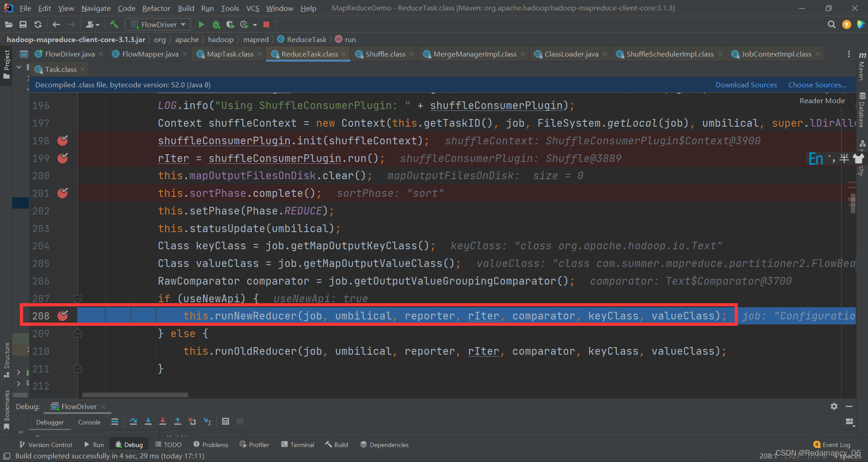Open the Navigate menu
This screenshot has width=868, height=462.
(96, 8)
